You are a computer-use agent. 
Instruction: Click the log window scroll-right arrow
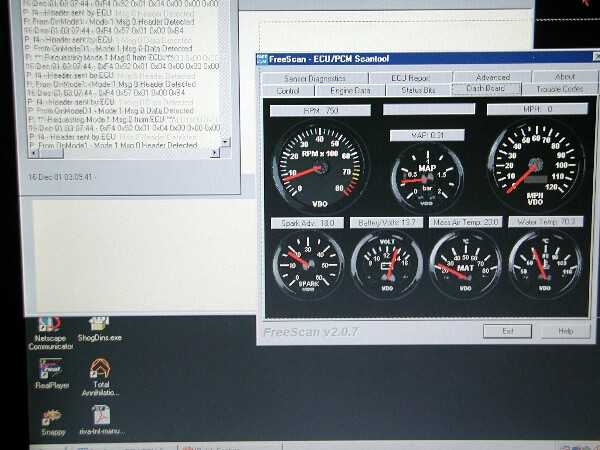coord(215,153)
